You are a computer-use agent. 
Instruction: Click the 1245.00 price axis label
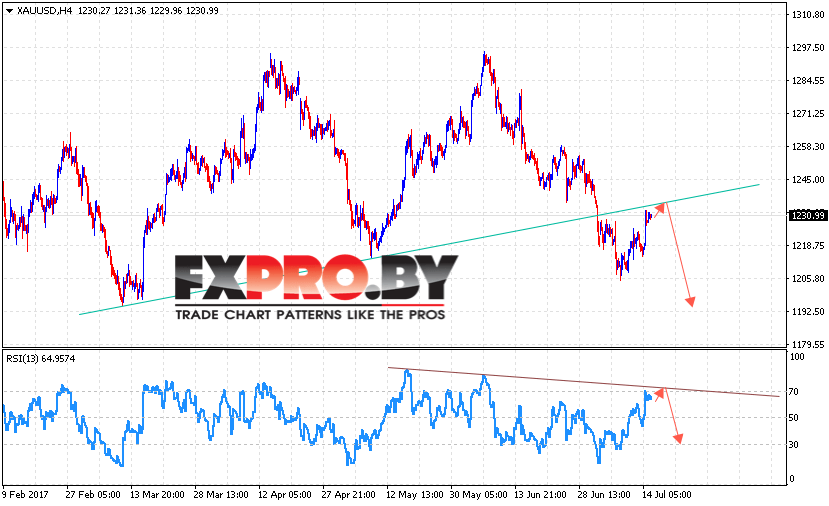808,180
